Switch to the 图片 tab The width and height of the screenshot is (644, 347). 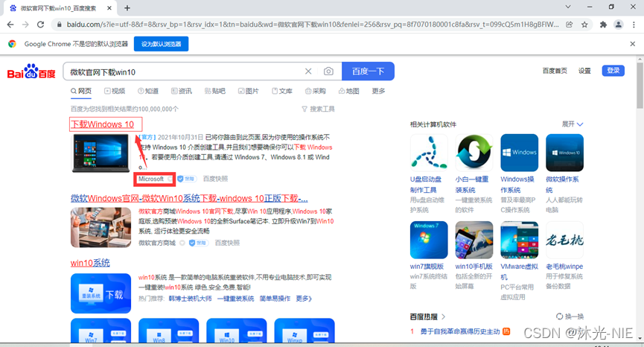coord(249,91)
